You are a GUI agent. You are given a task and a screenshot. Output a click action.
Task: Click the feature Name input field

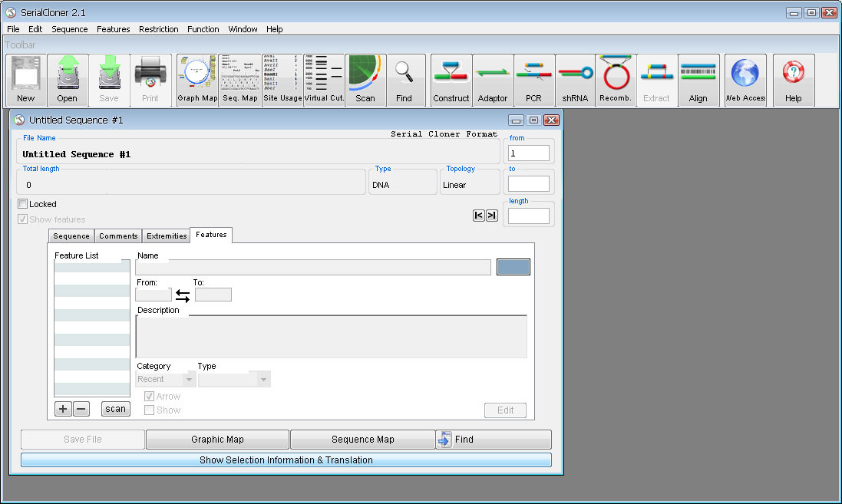[x=313, y=267]
